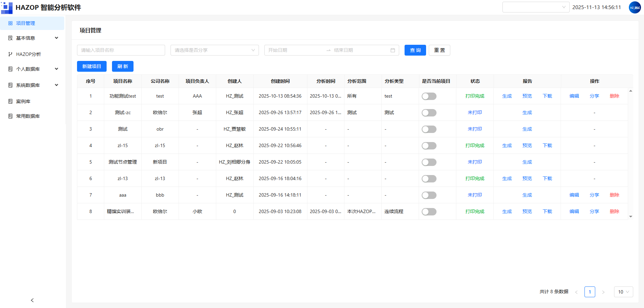Click the HAZOP分析 branch icon

tap(10, 54)
